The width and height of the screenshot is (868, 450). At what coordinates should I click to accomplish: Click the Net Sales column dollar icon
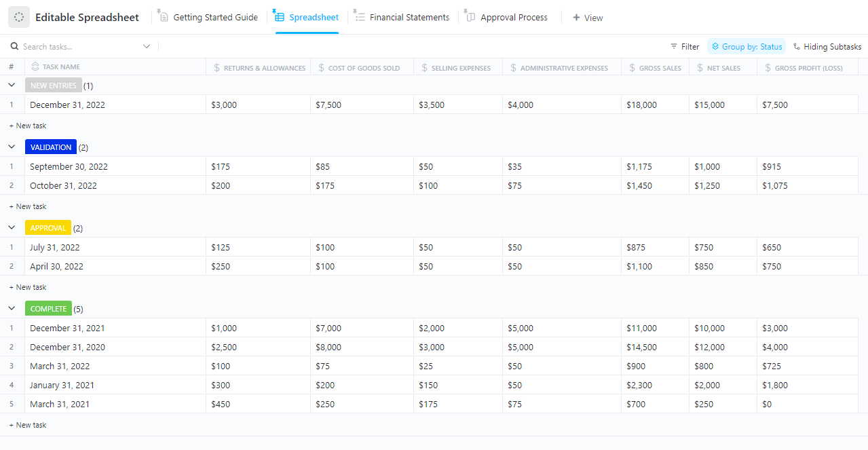click(x=700, y=68)
